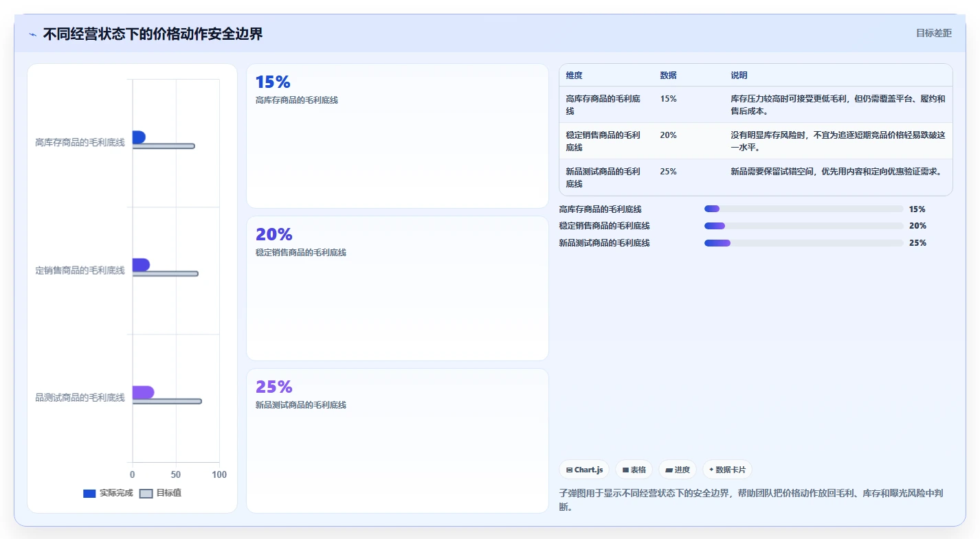The height and width of the screenshot is (539, 980).
Task: Click the pulse icon beside the dashboard title
Action: (x=32, y=34)
